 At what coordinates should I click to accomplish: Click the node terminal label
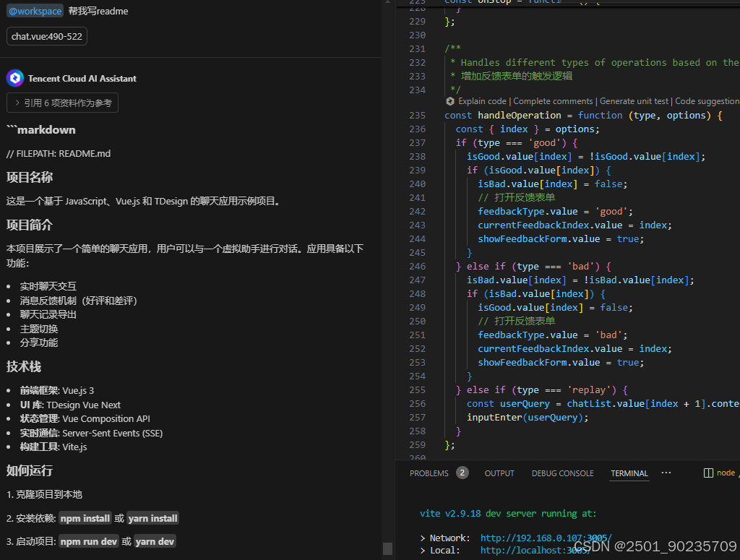726,473
